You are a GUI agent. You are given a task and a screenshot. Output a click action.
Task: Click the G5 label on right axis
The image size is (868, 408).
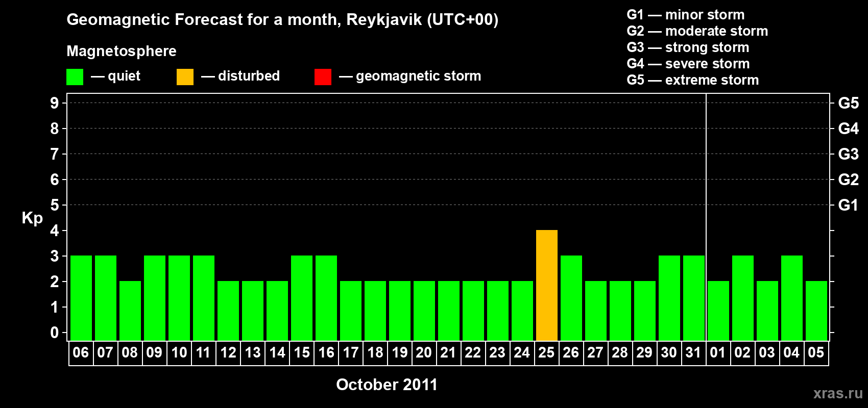click(849, 103)
